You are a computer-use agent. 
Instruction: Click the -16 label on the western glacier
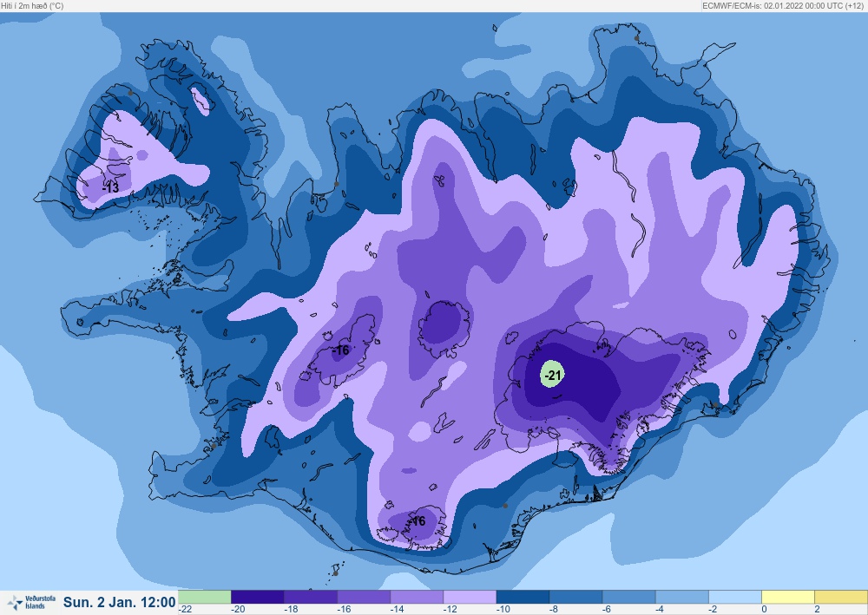tap(341, 350)
